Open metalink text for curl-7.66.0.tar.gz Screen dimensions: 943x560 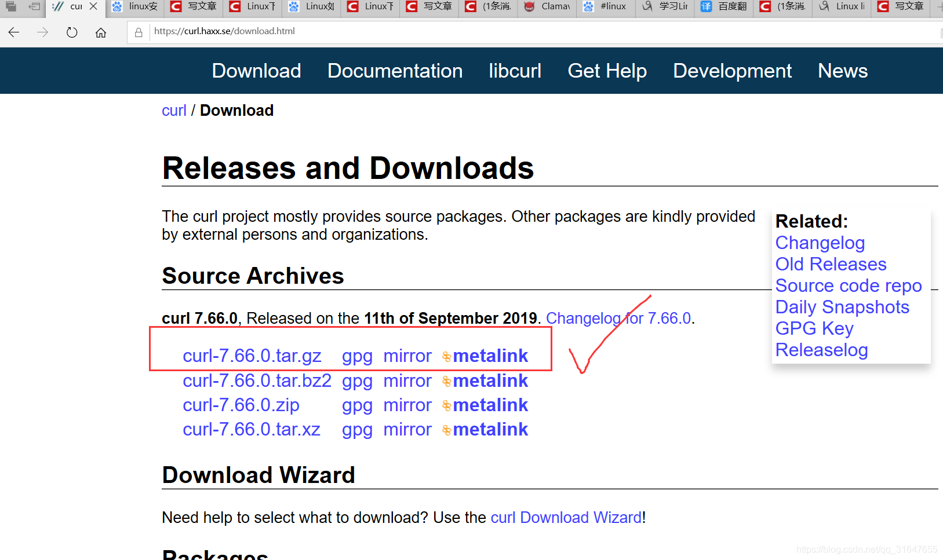490,356
